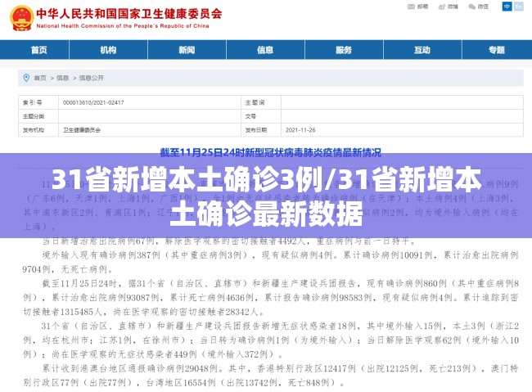This screenshot has width=532, height=392.
Task: Click the site title 中华人民共和国国家卫生健康委员会
Action: point(129,14)
